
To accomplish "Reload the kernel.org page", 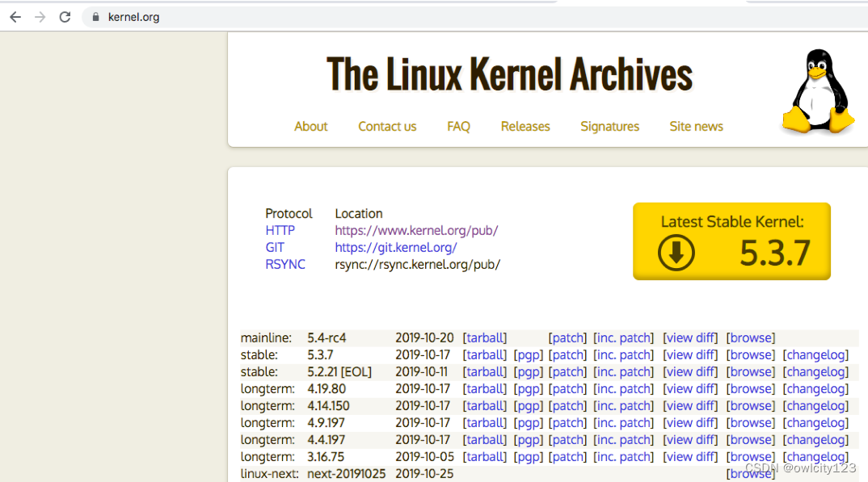I will (65, 17).
